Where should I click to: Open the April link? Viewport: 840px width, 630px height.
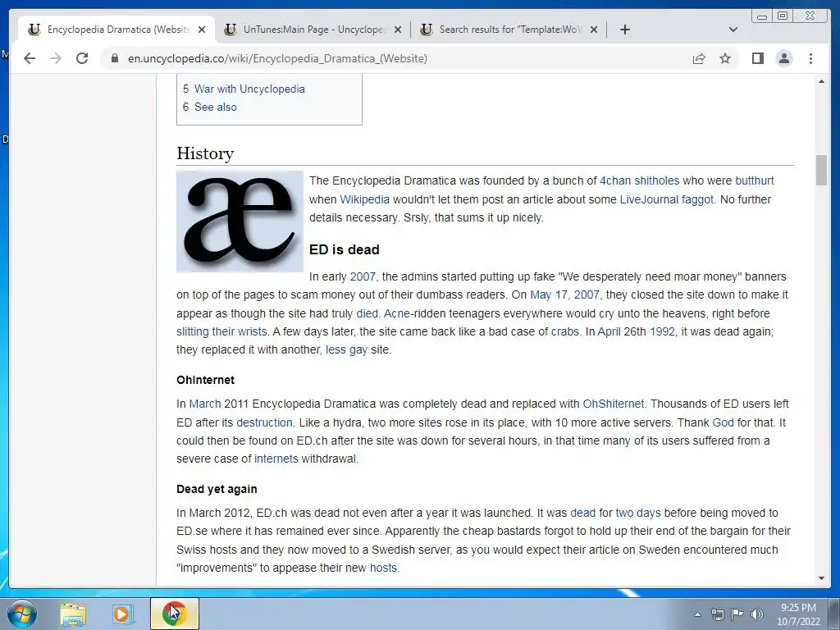coord(609,331)
